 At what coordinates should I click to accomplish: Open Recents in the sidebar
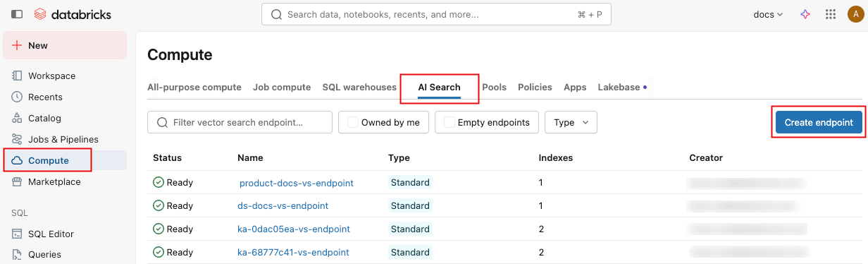point(65,97)
